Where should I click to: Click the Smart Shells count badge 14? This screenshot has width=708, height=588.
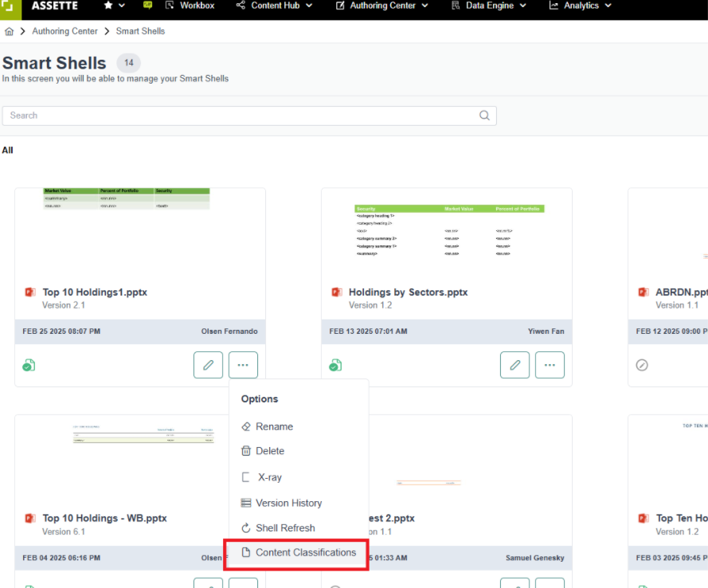point(129,63)
